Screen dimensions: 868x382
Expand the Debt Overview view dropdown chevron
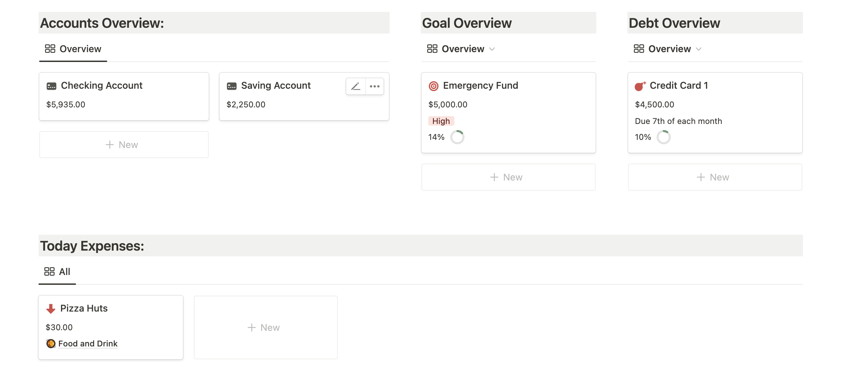click(698, 49)
